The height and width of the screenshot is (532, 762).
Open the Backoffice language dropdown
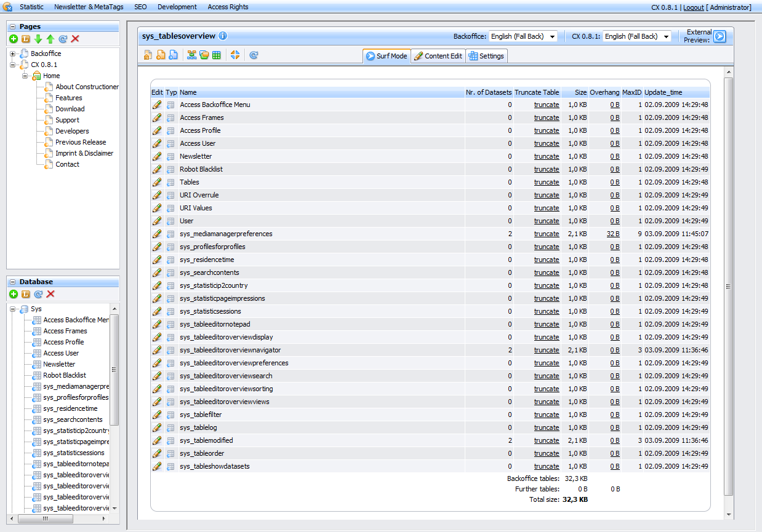523,36
